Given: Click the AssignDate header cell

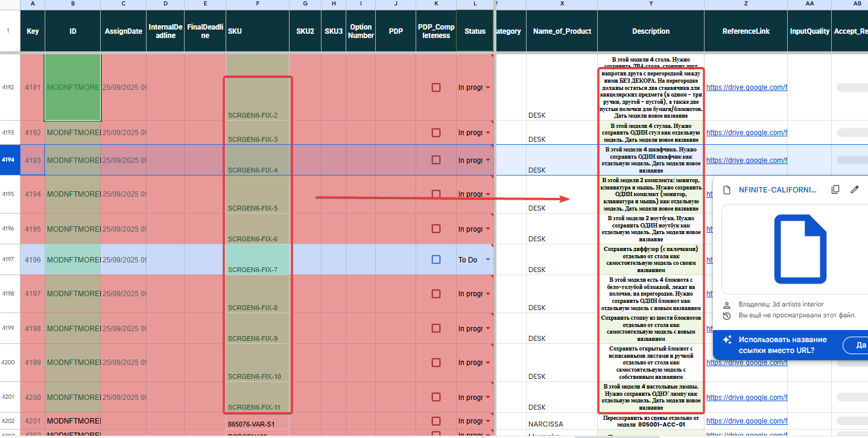Looking at the screenshot, I should 123,31.
